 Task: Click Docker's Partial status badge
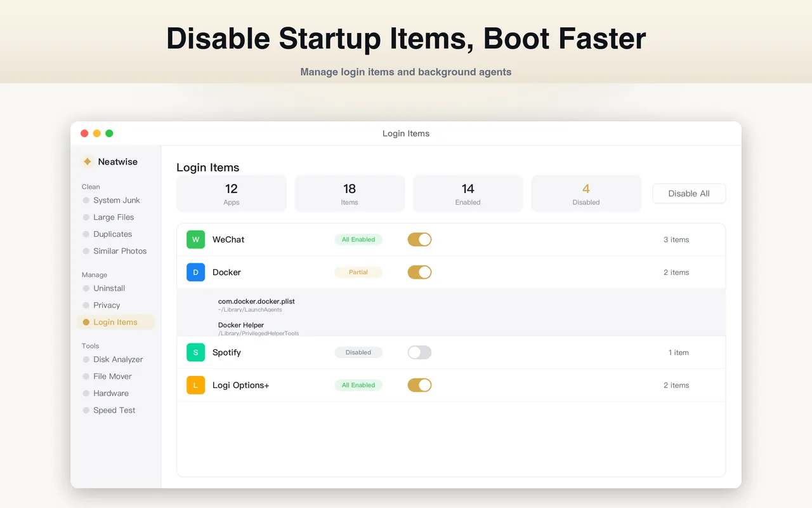pos(358,272)
